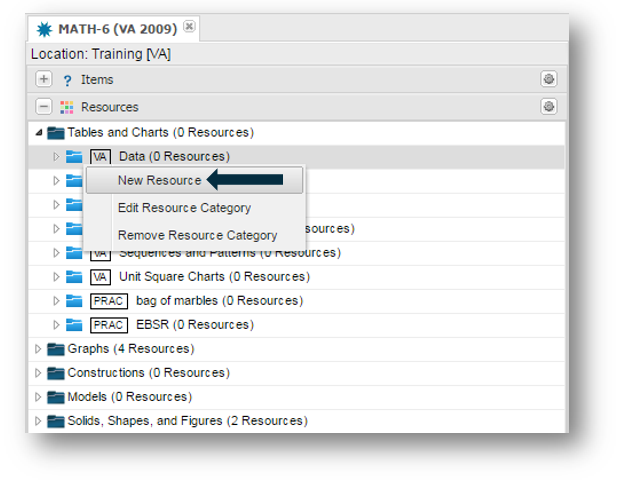Click the Resources section label
This screenshot has width=620, height=487.
110,107
